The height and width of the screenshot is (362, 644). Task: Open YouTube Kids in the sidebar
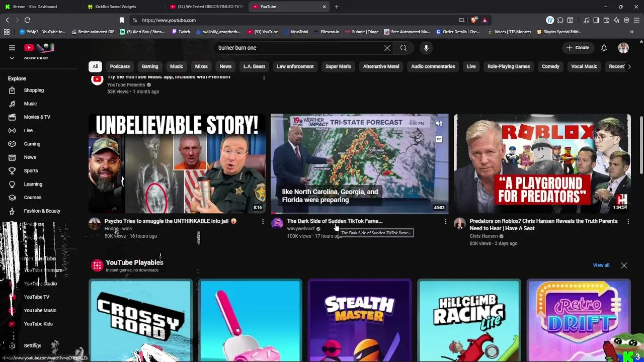(x=38, y=324)
